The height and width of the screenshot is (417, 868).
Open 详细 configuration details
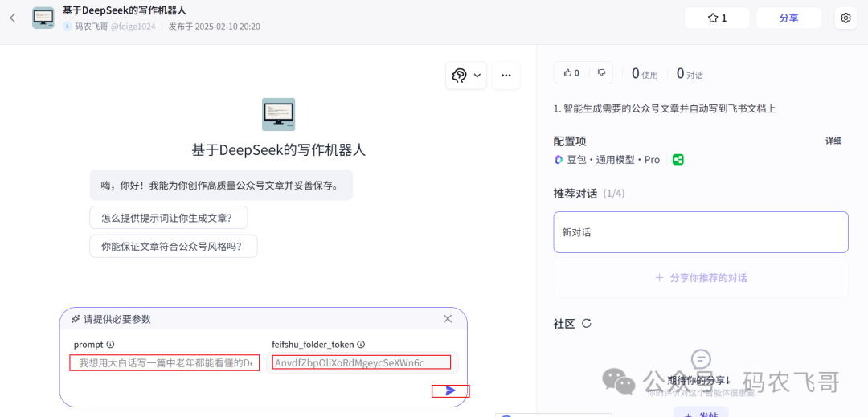[833, 141]
